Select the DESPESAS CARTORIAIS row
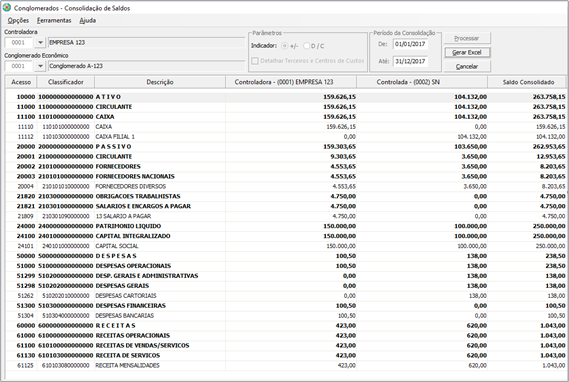The height and width of the screenshot is (382, 569). pyautogui.click(x=286, y=296)
